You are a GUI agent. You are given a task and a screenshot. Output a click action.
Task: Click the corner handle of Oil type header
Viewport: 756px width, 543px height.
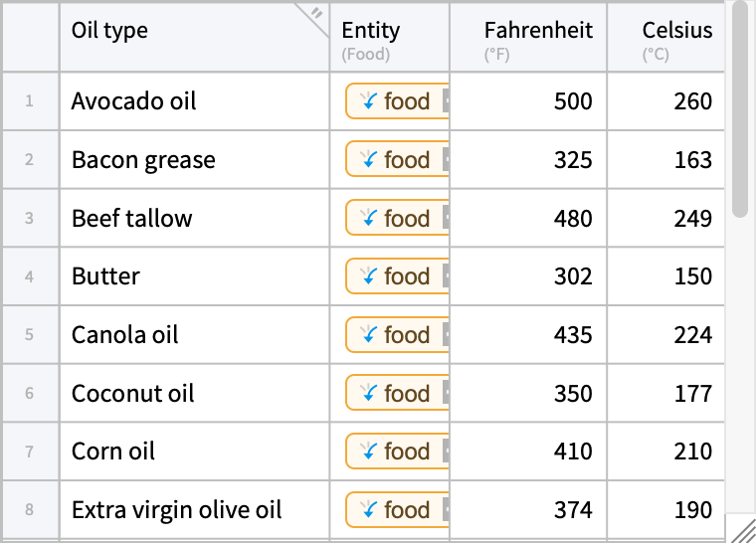click(x=316, y=14)
